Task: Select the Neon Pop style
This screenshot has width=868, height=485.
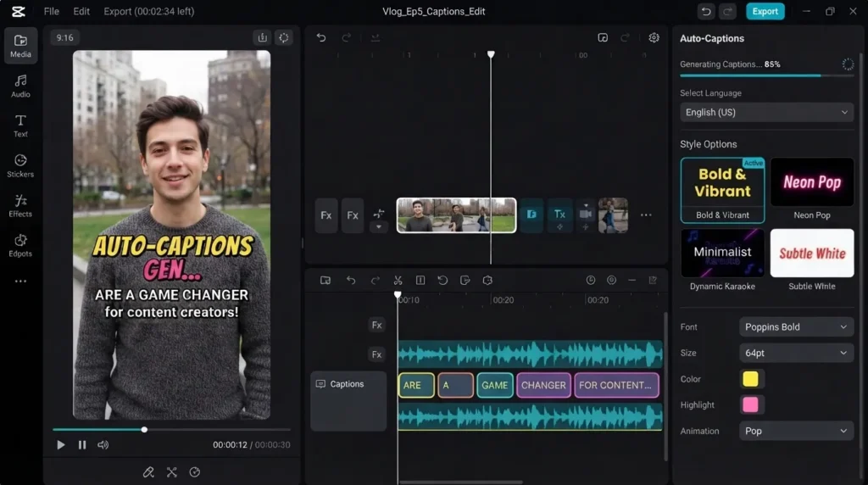Action: tap(812, 190)
